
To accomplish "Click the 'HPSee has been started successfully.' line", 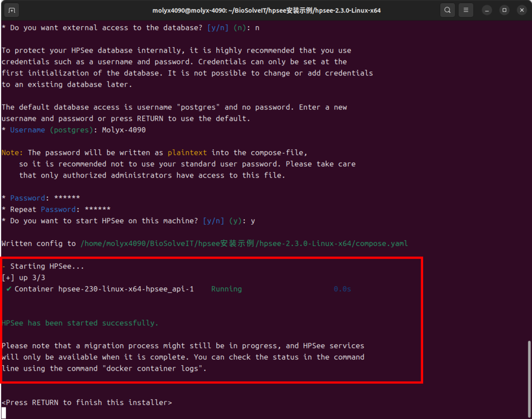I will pos(80,323).
